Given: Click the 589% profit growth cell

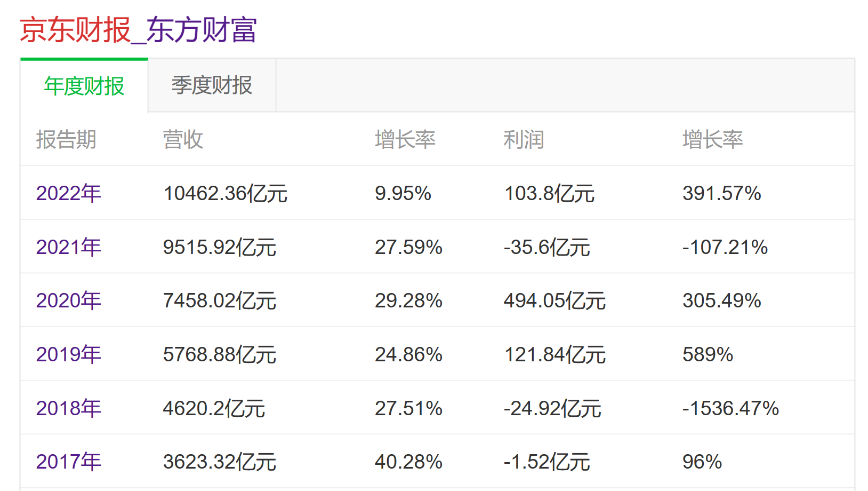Looking at the screenshot, I should (x=708, y=354).
